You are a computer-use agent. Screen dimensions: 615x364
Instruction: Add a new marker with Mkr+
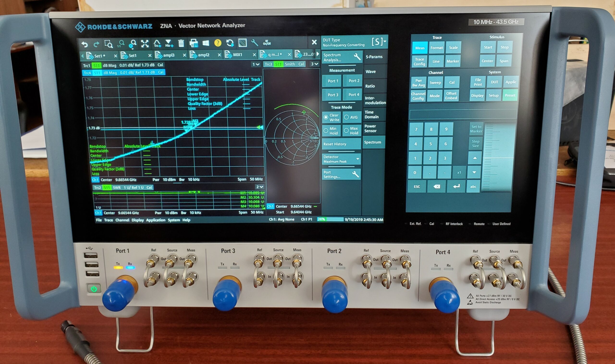pyautogui.click(x=169, y=44)
